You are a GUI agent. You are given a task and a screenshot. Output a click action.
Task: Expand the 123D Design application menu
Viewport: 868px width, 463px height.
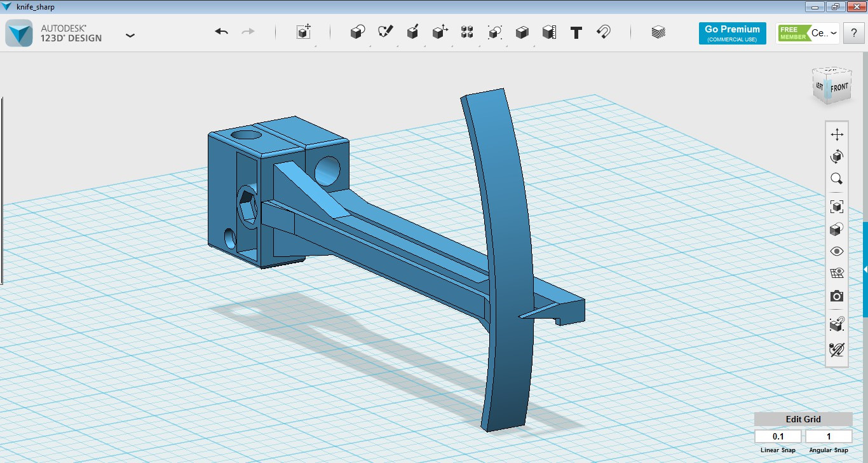[130, 35]
